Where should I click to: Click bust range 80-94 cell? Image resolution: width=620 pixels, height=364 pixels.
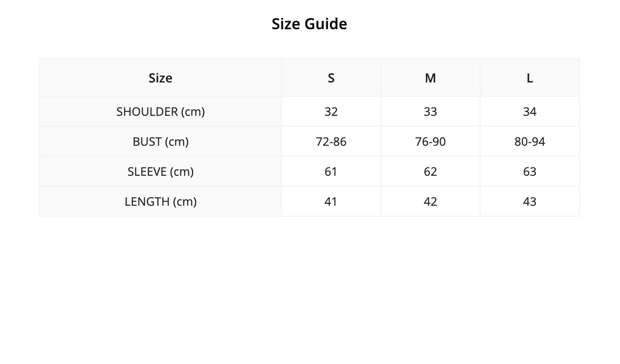point(530,141)
